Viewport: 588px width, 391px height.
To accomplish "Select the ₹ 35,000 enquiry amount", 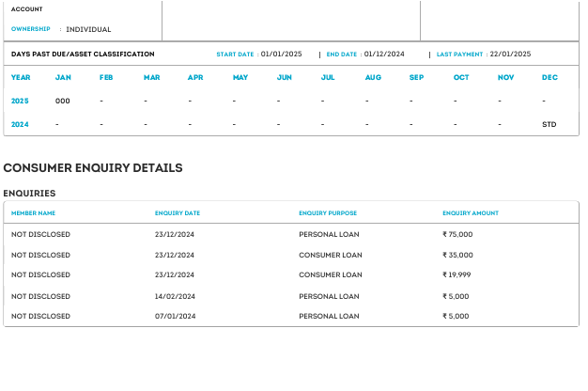I will 457,255.
